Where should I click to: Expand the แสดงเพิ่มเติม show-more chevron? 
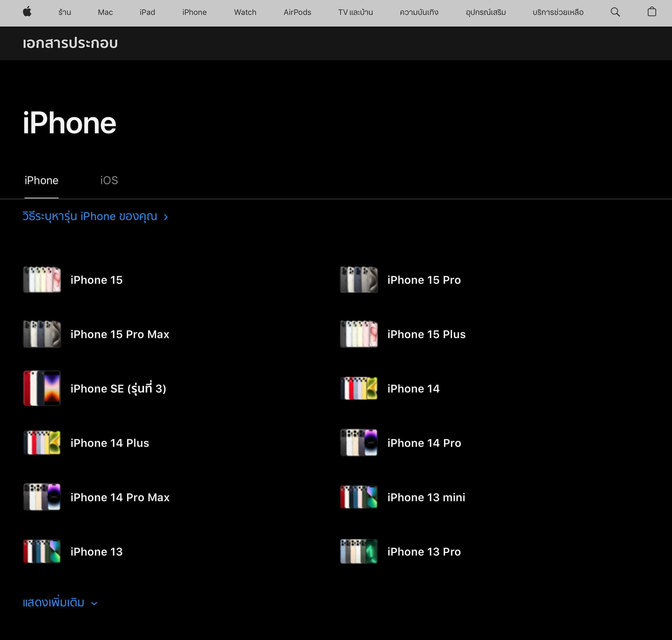(94, 603)
